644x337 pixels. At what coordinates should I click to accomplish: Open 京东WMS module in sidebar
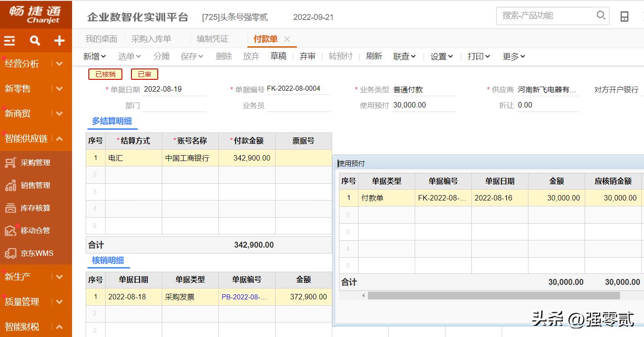(36, 253)
